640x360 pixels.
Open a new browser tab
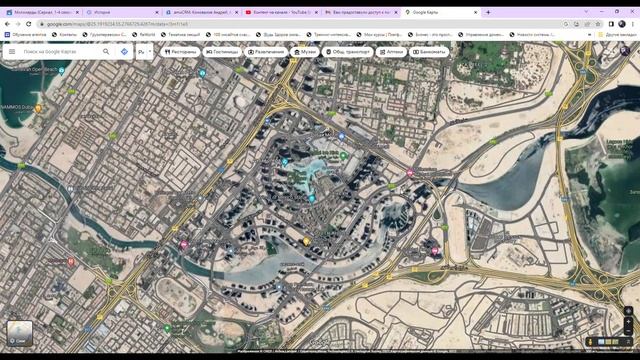pyautogui.click(x=488, y=13)
